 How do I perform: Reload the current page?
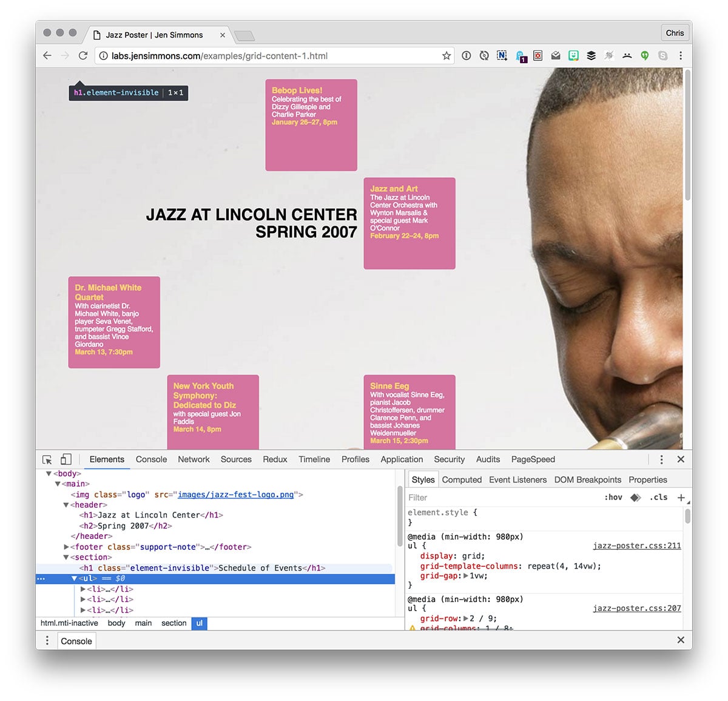coord(83,56)
